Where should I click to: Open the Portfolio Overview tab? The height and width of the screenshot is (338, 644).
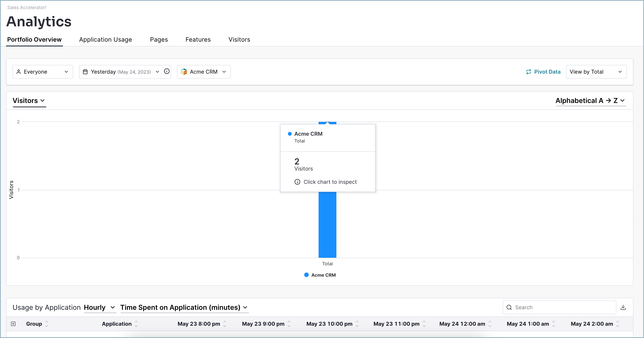(34, 40)
